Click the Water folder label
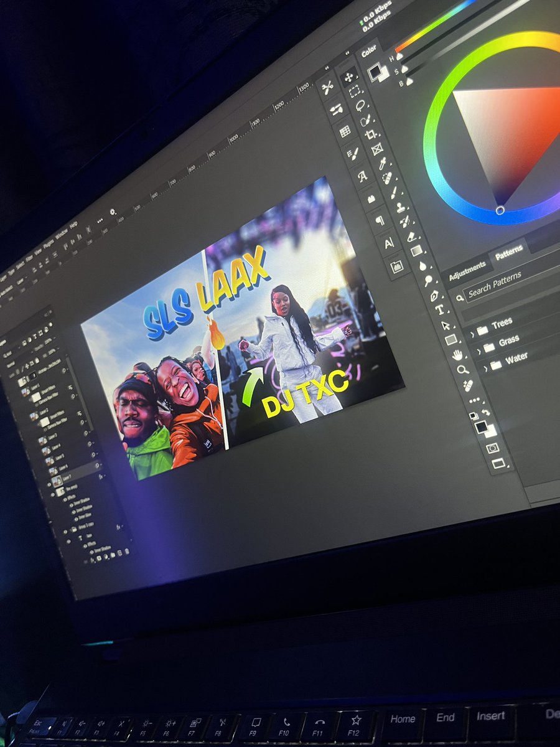Viewport: 560px width, 747px height. 516,358
